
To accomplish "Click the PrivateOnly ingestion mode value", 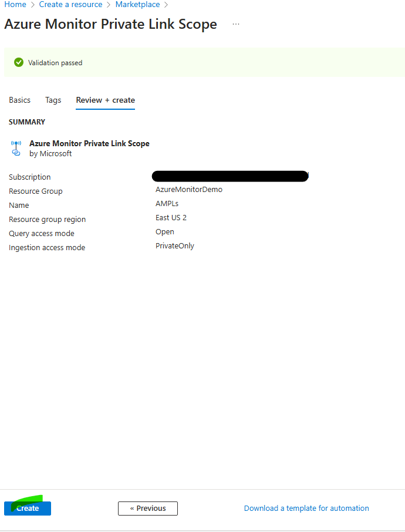I will tap(175, 246).
